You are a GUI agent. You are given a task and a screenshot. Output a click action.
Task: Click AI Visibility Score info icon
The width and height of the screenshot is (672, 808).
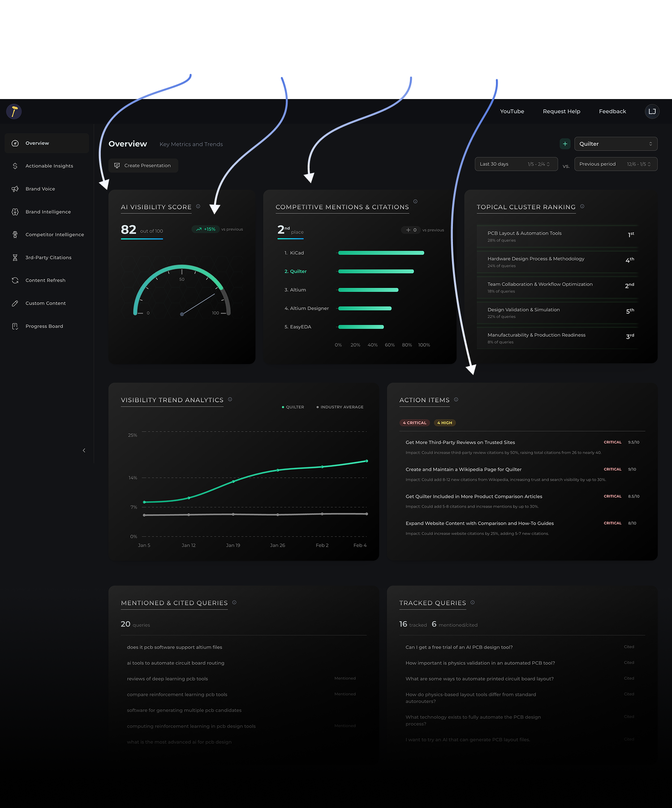pos(198,207)
